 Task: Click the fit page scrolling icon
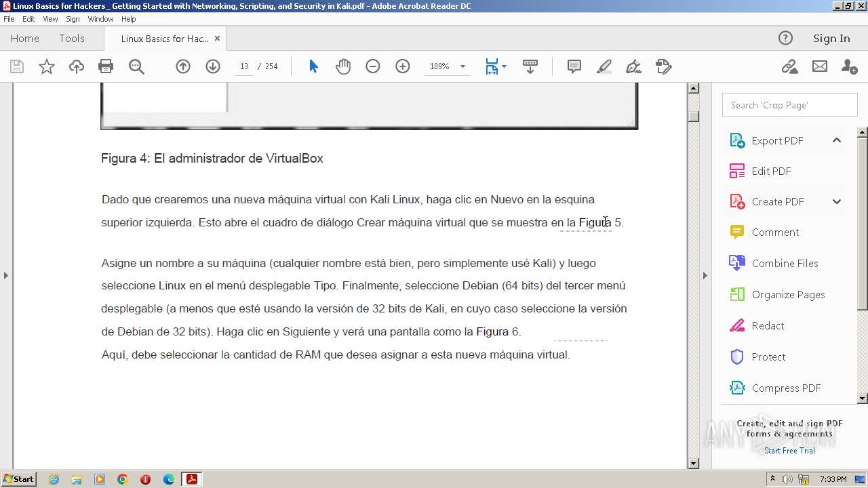coord(492,66)
